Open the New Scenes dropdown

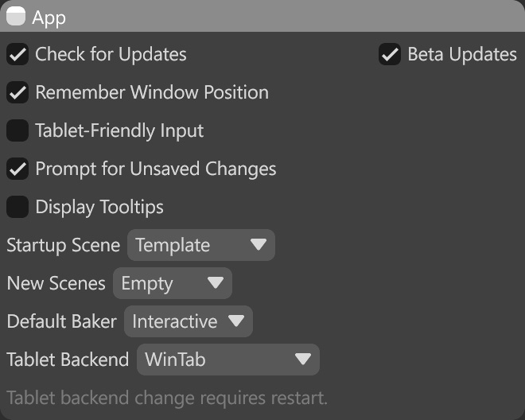tap(172, 284)
